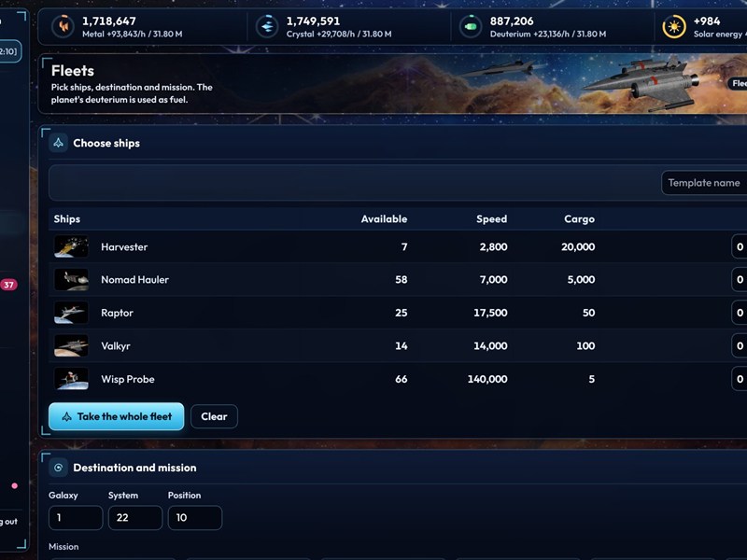Click the Destination and mission section icon
Image resolution: width=747 pixels, height=560 pixels.
[x=59, y=468]
